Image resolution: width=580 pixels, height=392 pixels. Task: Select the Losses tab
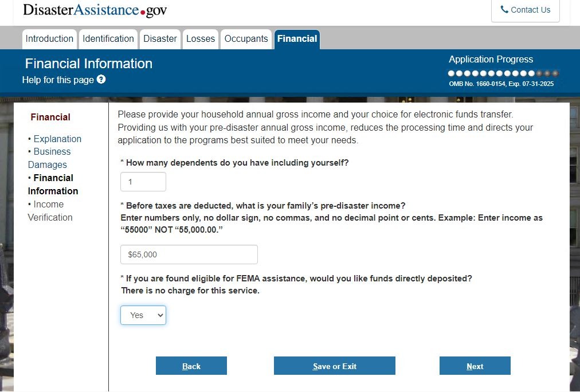(201, 39)
